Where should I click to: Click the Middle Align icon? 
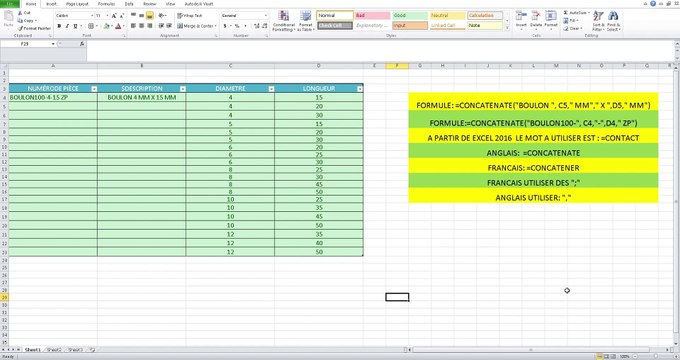point(141,16)
